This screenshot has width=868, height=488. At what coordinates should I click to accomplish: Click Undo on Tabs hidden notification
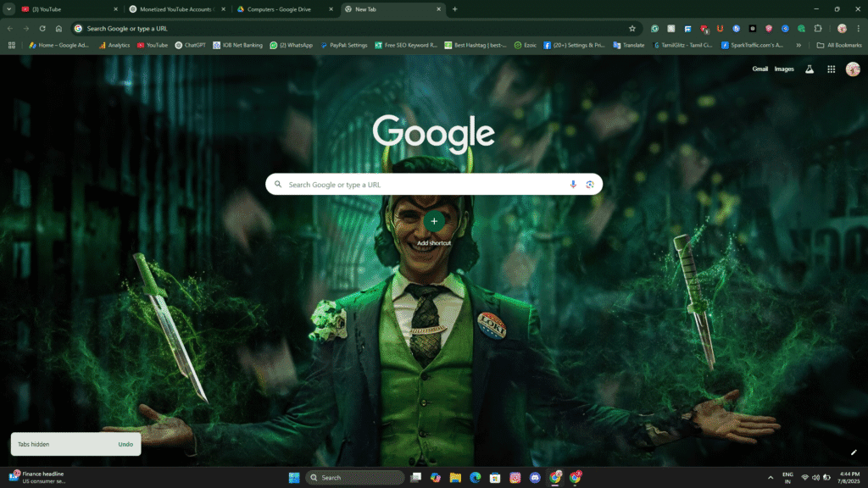pyautogui.click(x=125, y=444)
